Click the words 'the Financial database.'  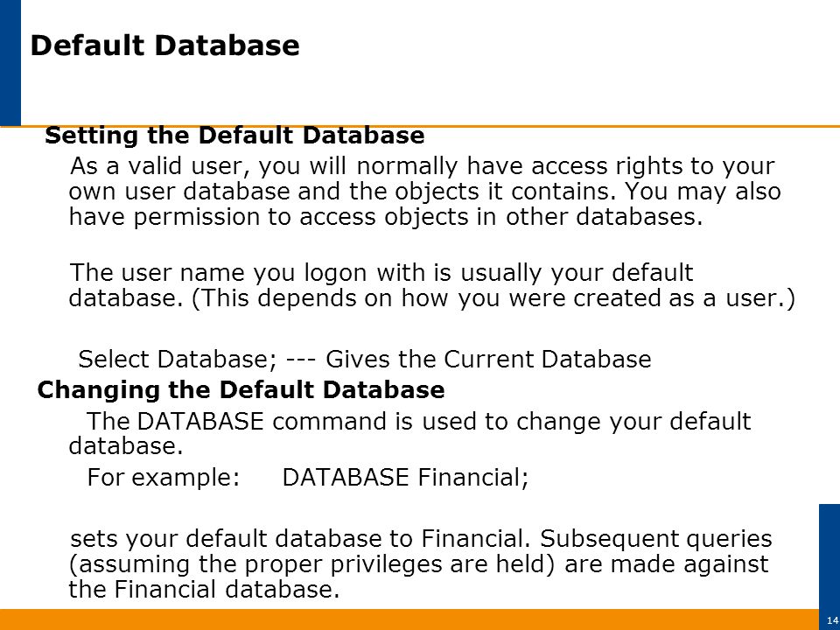(x=204, y=589)
